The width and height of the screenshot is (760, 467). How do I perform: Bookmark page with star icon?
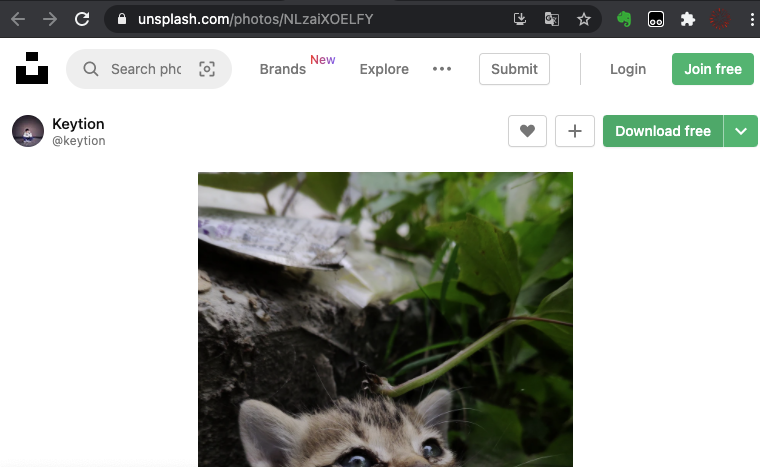pyautogui.click(x=584, y=19)
